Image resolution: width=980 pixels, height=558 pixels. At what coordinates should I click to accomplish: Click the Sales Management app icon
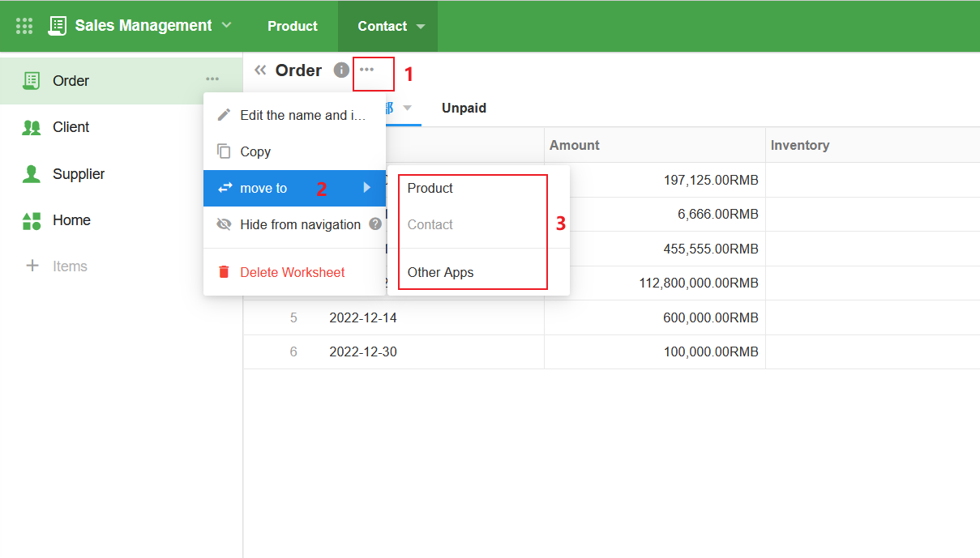58,26
